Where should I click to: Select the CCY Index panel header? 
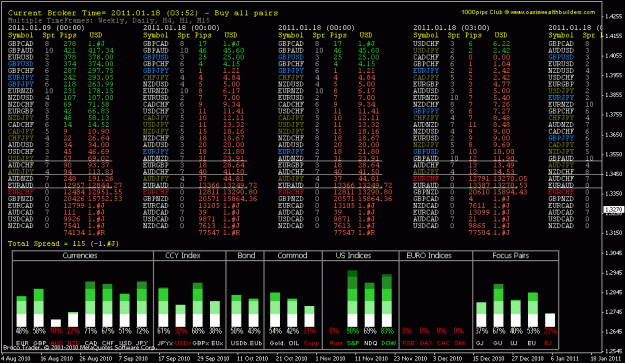[183, 255]
